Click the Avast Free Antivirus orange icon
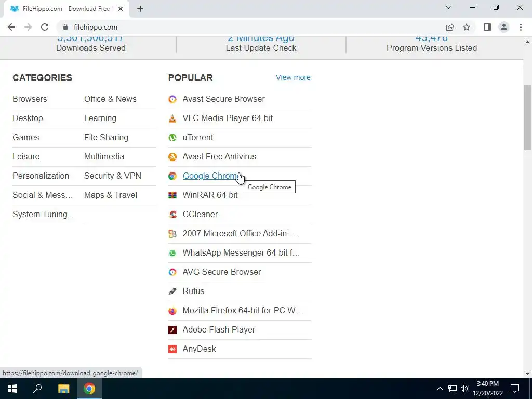Viewport: 532px width, 399px height. [172, 157]
